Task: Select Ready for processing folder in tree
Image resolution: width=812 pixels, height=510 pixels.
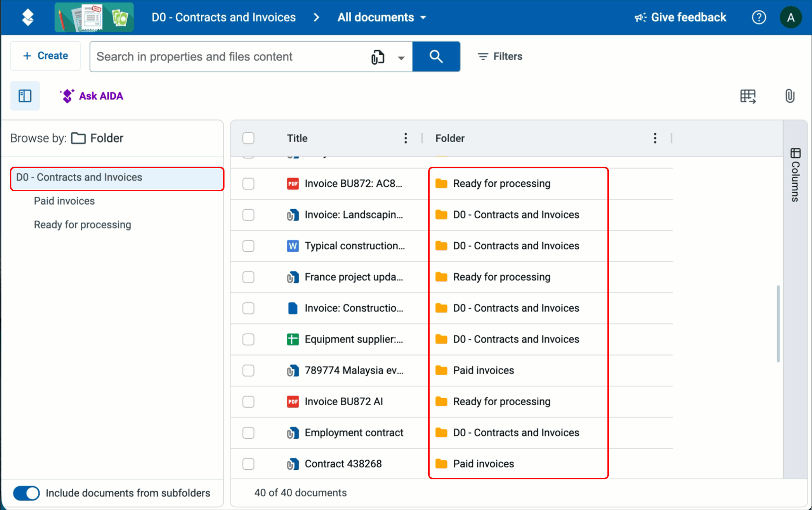Action: coord(82,225)
